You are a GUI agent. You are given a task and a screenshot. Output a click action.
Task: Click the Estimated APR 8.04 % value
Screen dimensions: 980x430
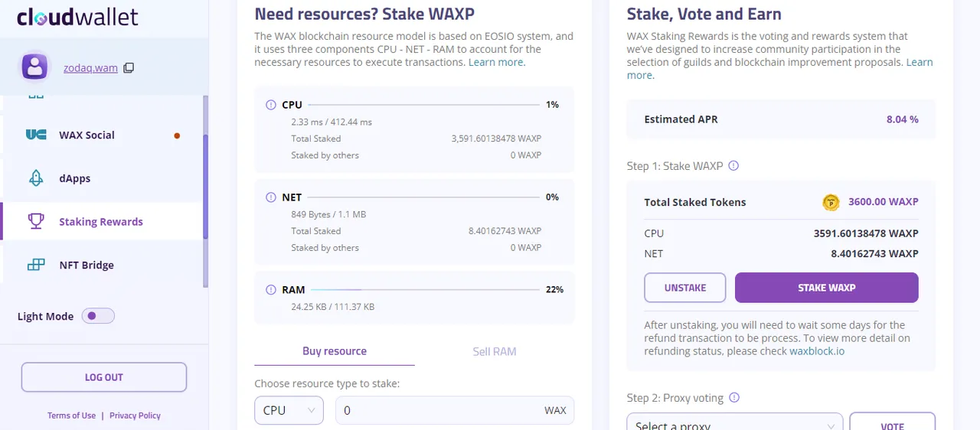(x=903, y=119)
